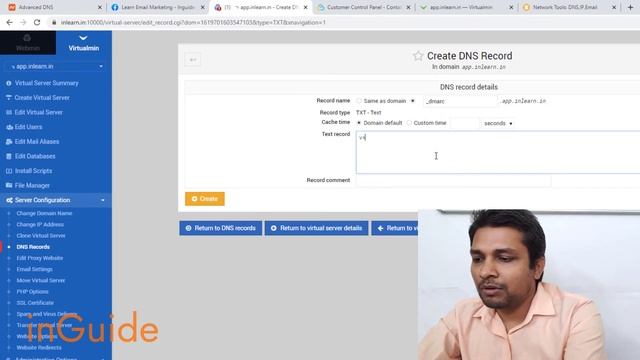Viewport: 640px width, 360px height.
Task: Click the browser forward arrow
Action: (x=23, y=22)
